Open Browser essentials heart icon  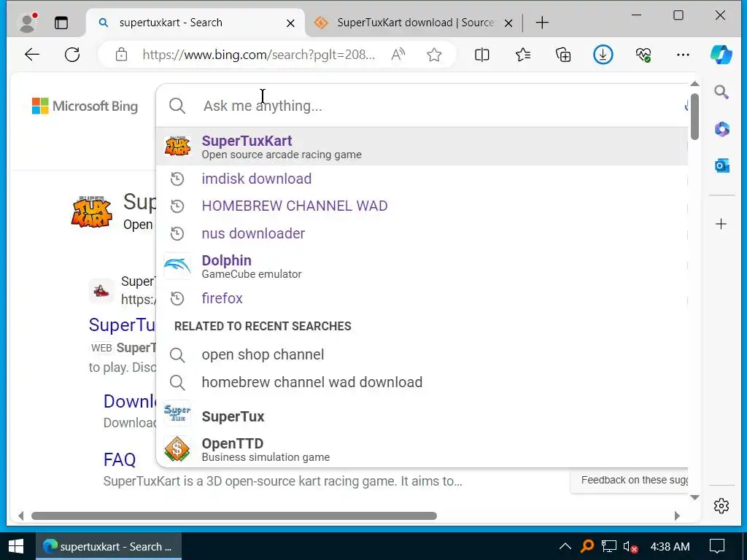pos(643,55)
